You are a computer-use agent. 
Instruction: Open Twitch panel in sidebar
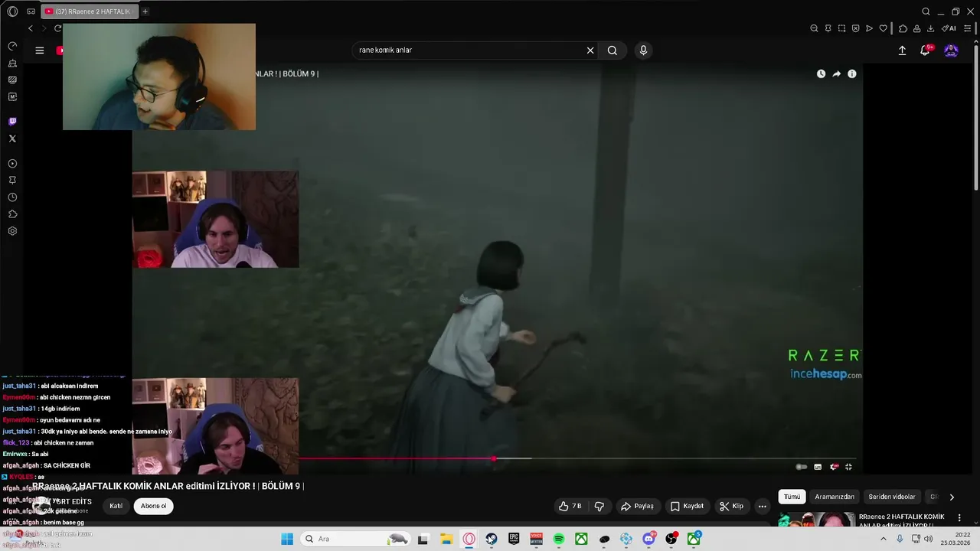tap(12, 122)
